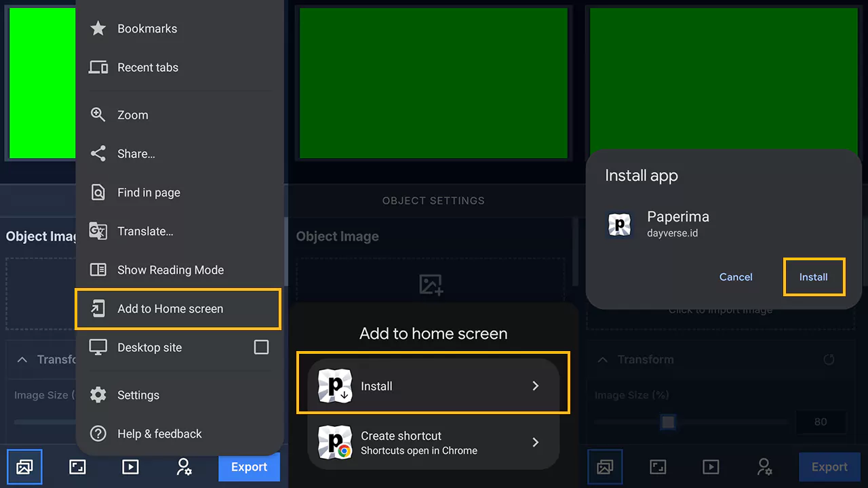Screen dimensions: 868x488
Task: Click Cancel in Install app dialog
Action: coord(736,277)
